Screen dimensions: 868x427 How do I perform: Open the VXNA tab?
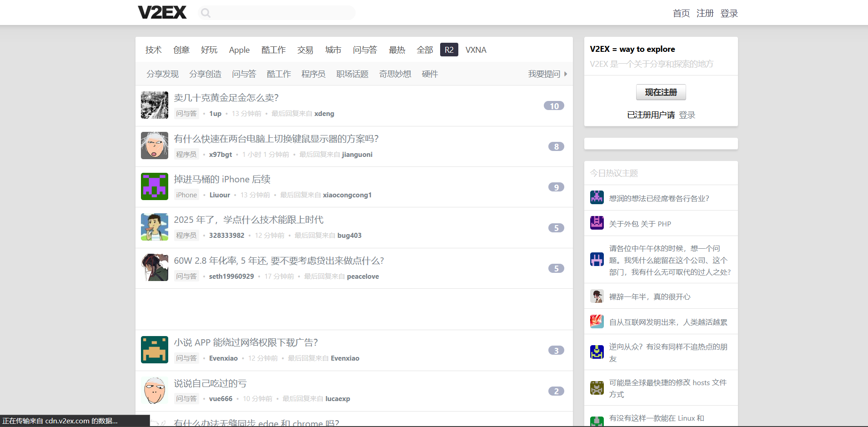476,50
